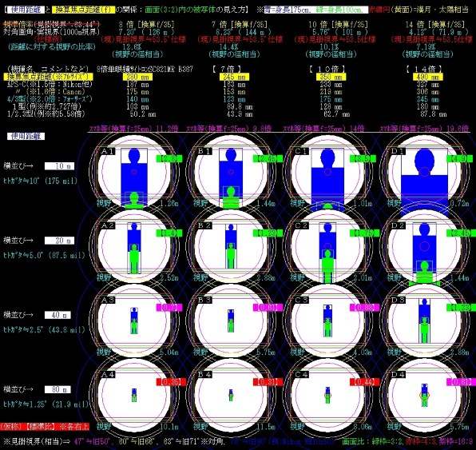The image size is (476, 450).
Task: Open the C1 view circle preview
Action: tap(327, 171)
